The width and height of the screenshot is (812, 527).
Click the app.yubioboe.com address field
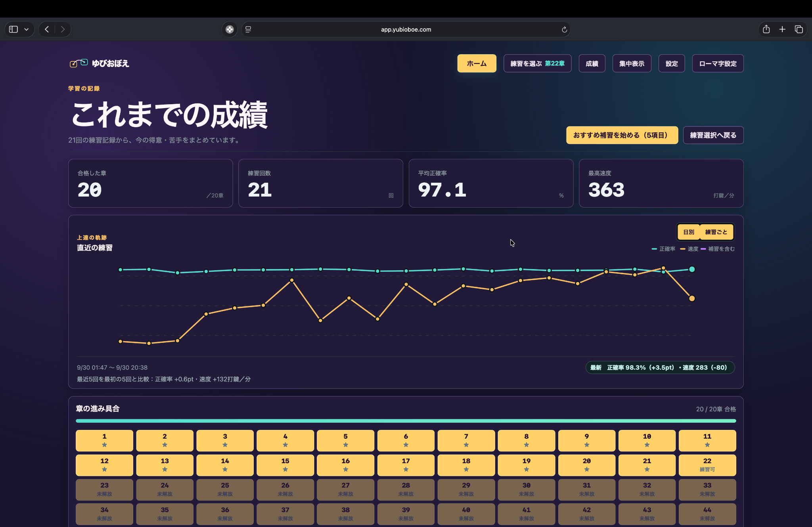(x=406, y=29)
